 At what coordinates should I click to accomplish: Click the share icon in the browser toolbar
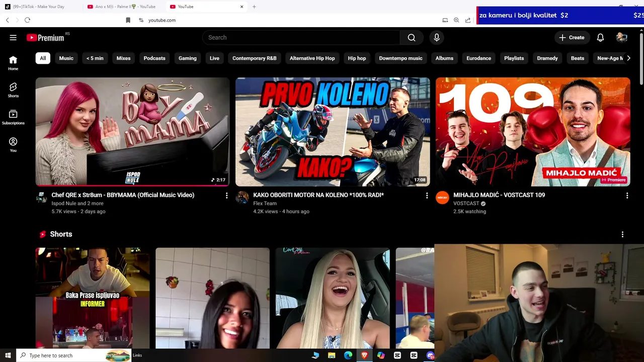pos(468,20)
